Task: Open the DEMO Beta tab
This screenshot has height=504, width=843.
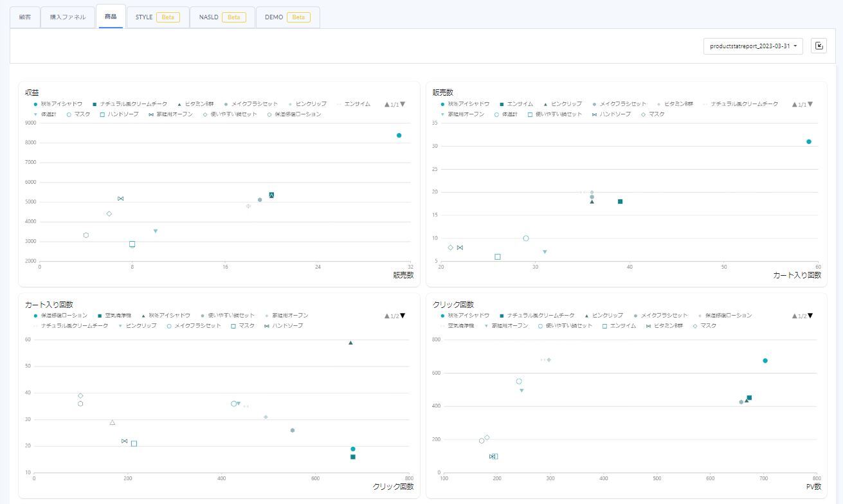Action: pyautogui.click(x=287, y=17)
